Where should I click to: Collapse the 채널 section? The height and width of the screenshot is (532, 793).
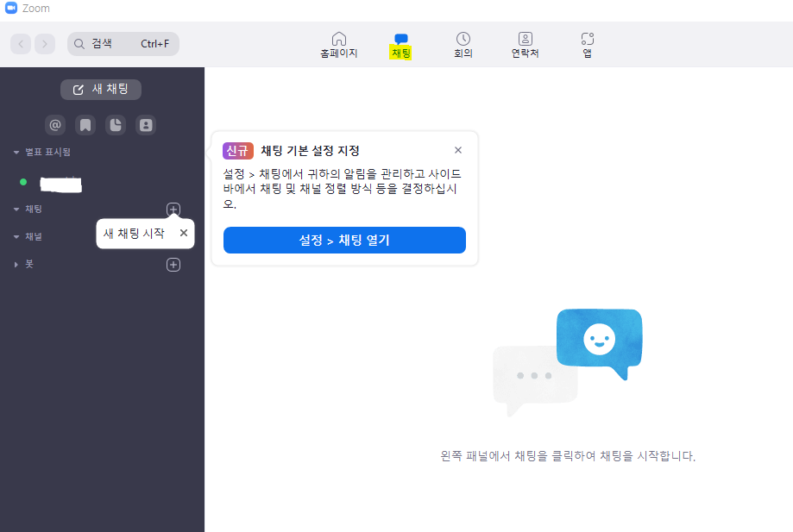15,236
